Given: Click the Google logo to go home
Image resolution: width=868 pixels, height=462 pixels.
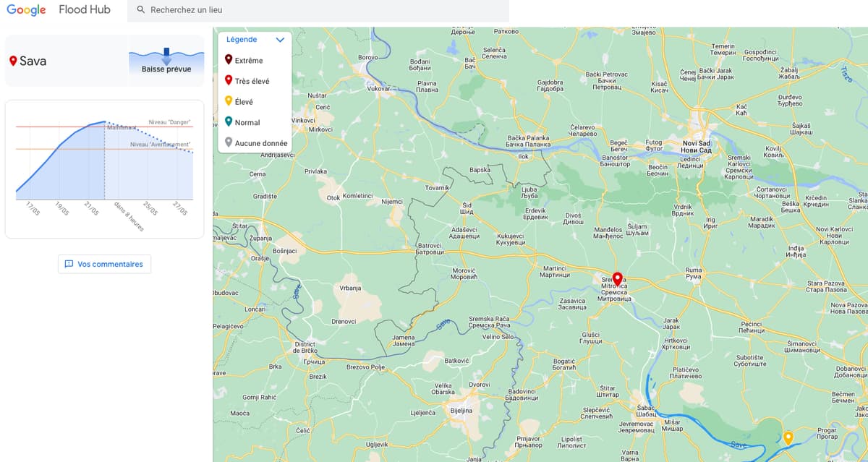Looking at the screenshot, I should coord(25,9).
